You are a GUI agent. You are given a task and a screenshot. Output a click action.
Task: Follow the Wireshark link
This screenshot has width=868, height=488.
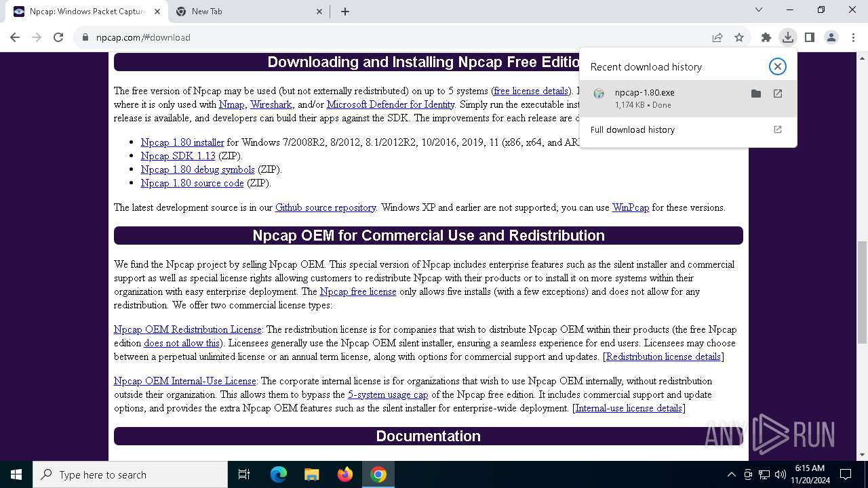pos(271,104)
